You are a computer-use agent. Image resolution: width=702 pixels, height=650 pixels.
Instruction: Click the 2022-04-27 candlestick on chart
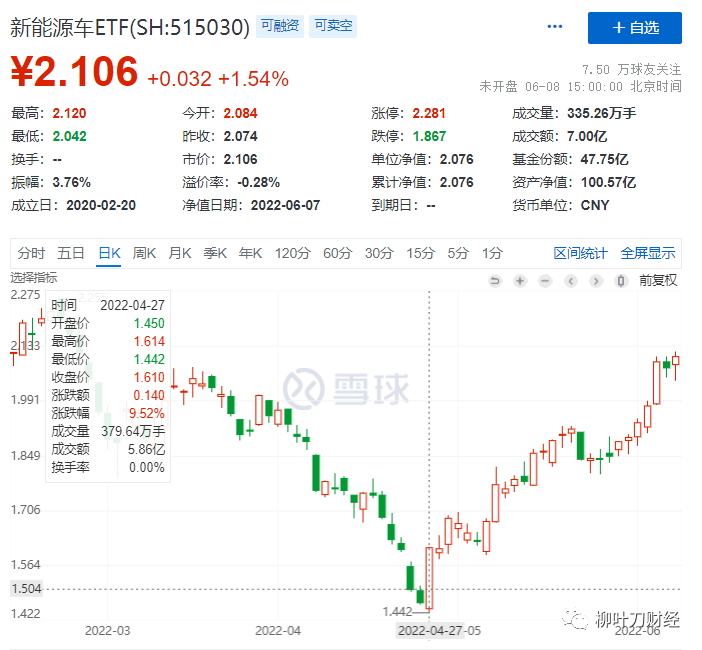pyautogui.click(x=429, y=577)
